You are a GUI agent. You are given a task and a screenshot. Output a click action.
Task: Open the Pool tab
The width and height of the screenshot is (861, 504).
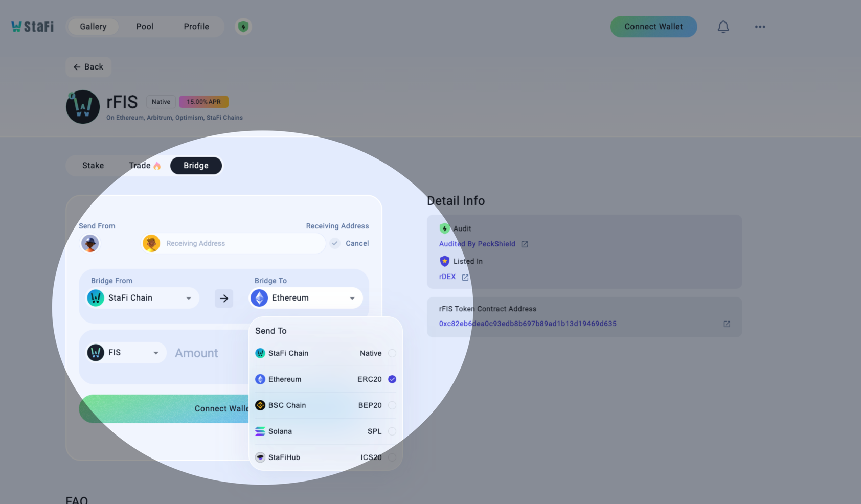[145, 27]
